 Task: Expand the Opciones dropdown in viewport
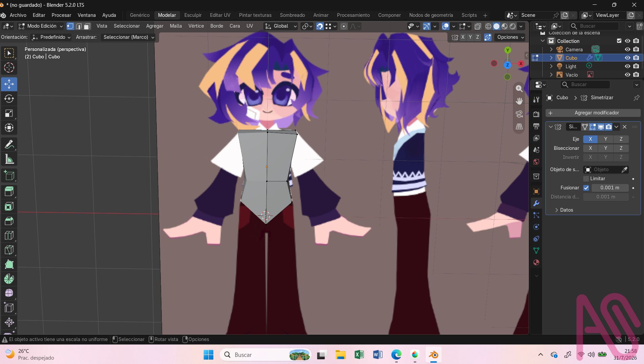[x=510, y=37]
